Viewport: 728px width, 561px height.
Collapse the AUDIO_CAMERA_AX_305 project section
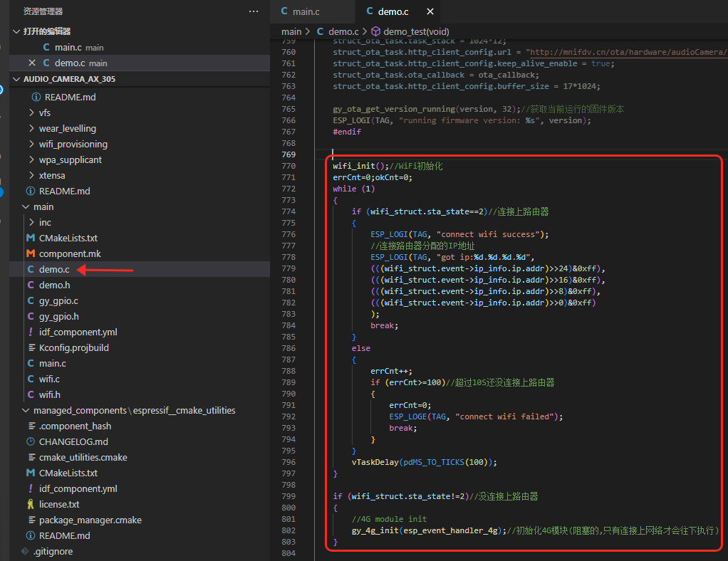[x=16, y=79]
